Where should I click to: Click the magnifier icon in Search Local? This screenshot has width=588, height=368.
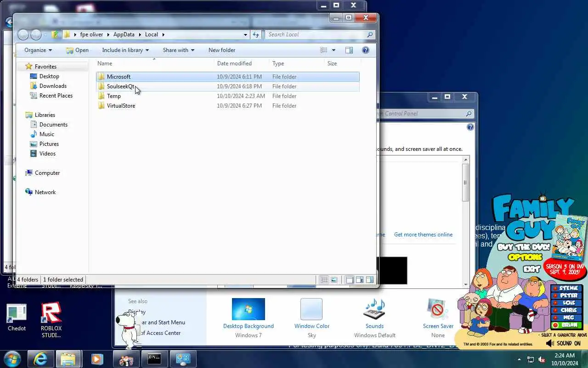click(370, 34)
